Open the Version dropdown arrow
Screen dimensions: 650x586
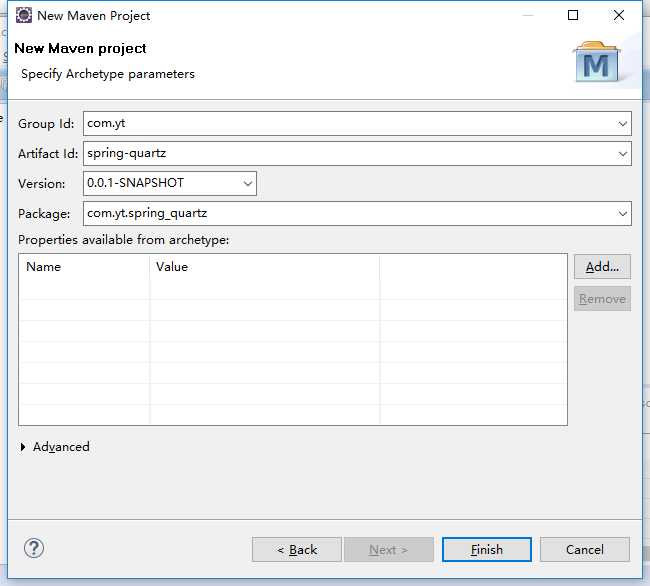(247, 184)
